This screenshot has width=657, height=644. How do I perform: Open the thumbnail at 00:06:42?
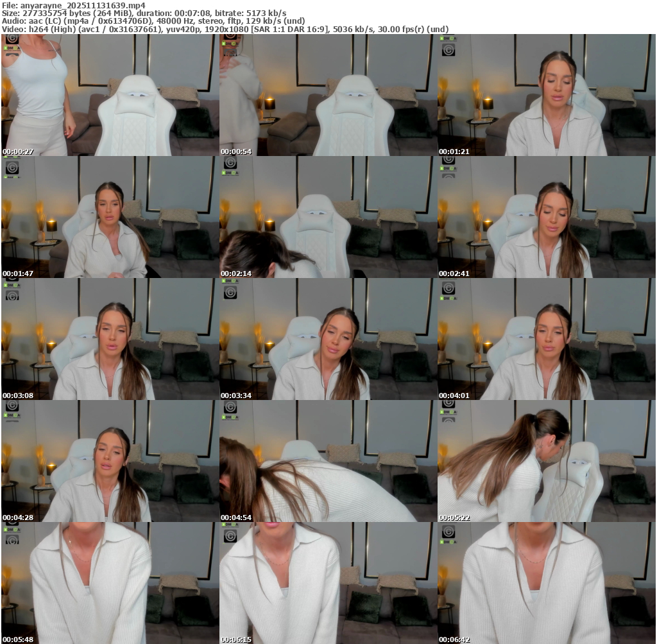[547, 583]
